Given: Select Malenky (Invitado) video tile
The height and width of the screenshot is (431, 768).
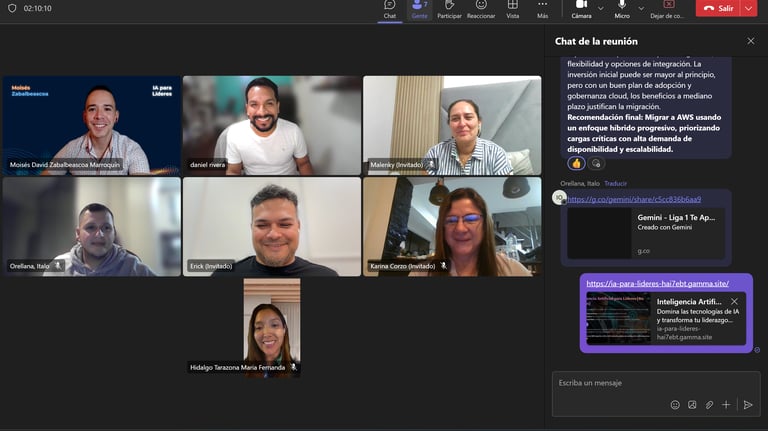Looking at the screenshot, I should tap(452, 125).
